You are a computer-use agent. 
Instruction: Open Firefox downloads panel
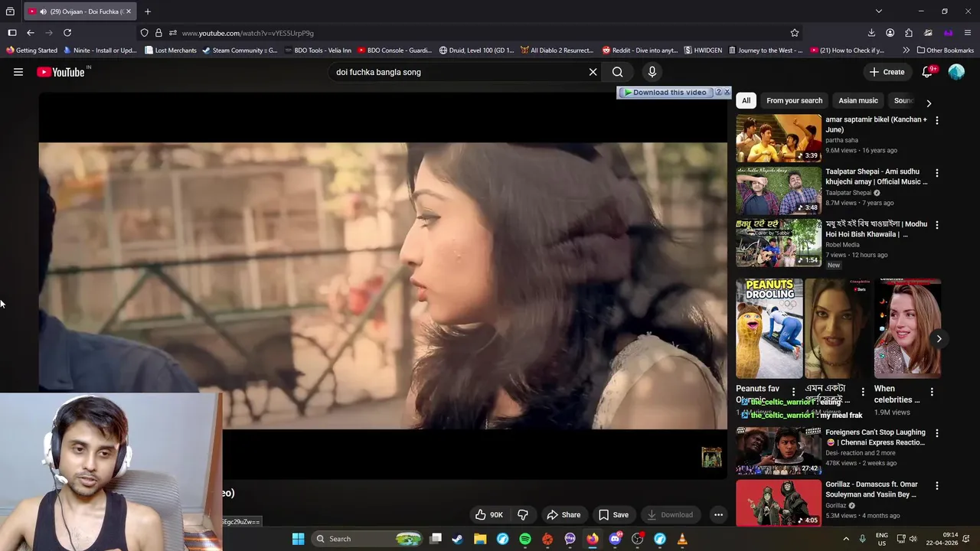coord(871,33)
